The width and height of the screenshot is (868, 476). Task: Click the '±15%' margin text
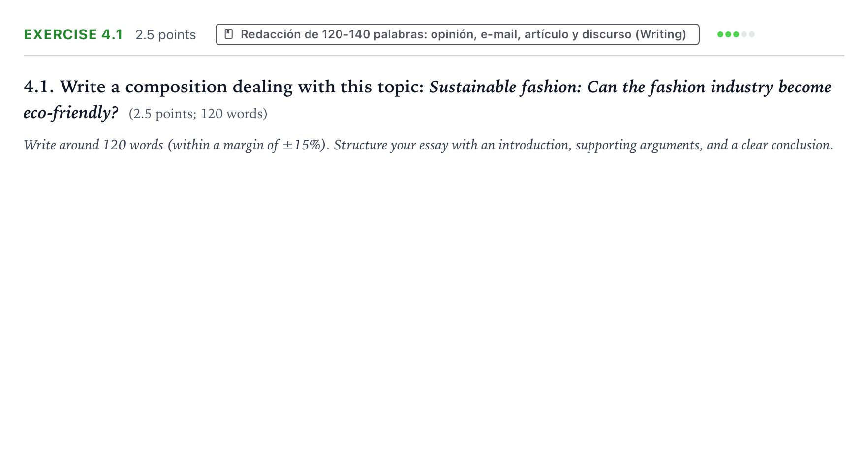click(x=301, y=145)
